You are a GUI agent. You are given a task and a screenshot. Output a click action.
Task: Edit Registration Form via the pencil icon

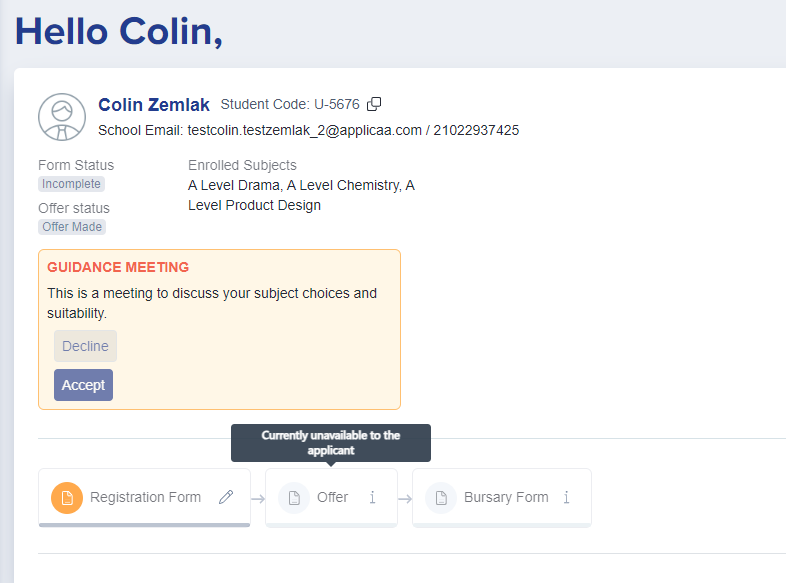point(226,497)
